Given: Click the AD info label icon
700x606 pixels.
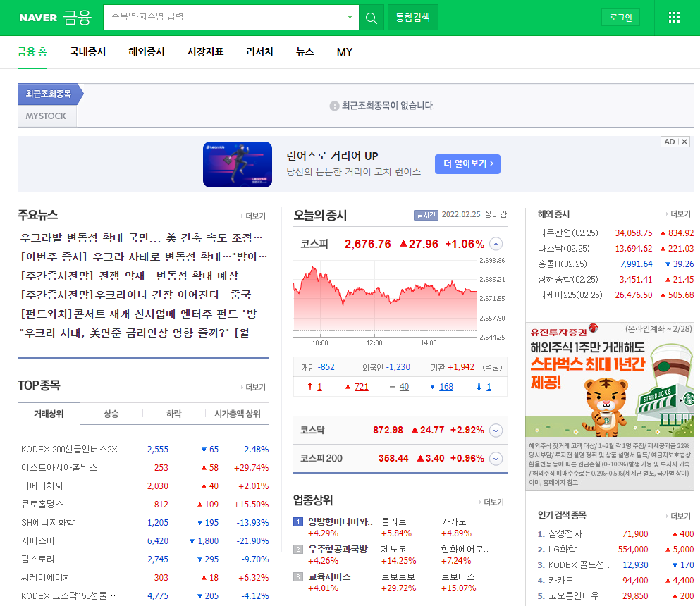Looking at the screenshot, I should coord(669,142).
